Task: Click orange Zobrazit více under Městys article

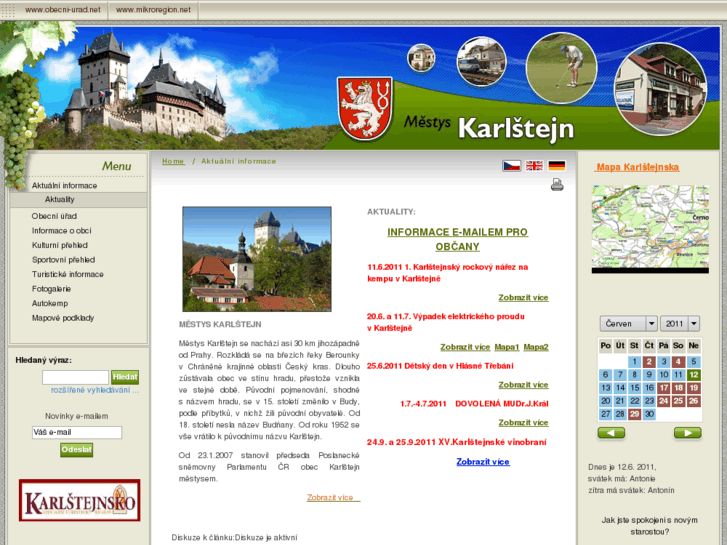Action: [x=333, y=497]
